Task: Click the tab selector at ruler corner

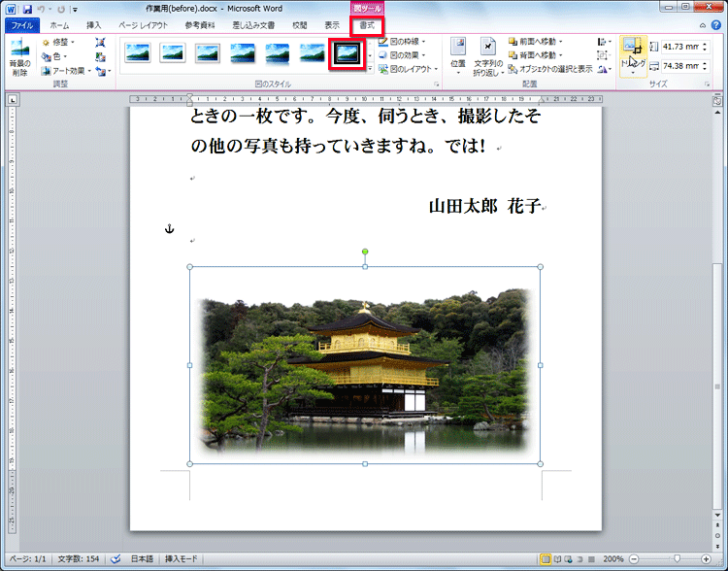Action: point(13,99)
